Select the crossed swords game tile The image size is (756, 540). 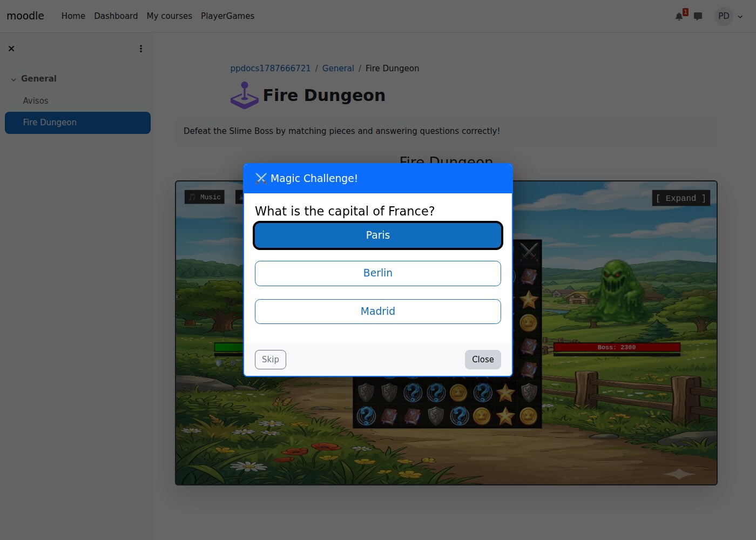pos(529,251)
